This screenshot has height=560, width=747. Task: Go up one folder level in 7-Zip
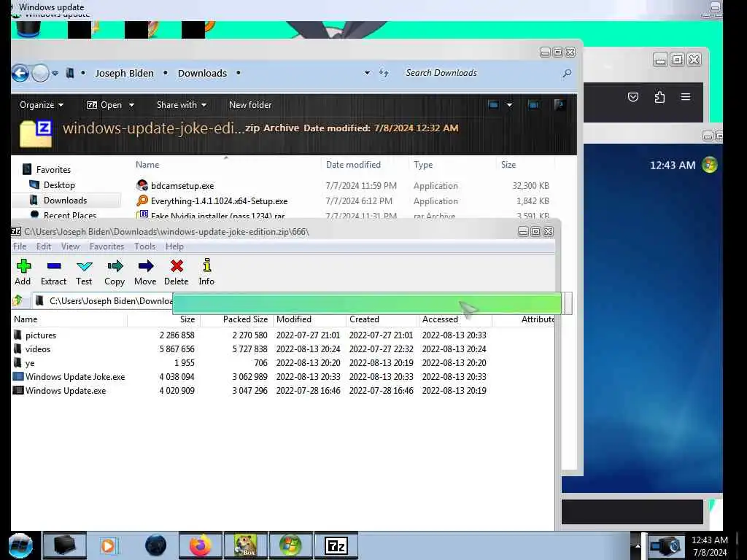click(18, 300)
